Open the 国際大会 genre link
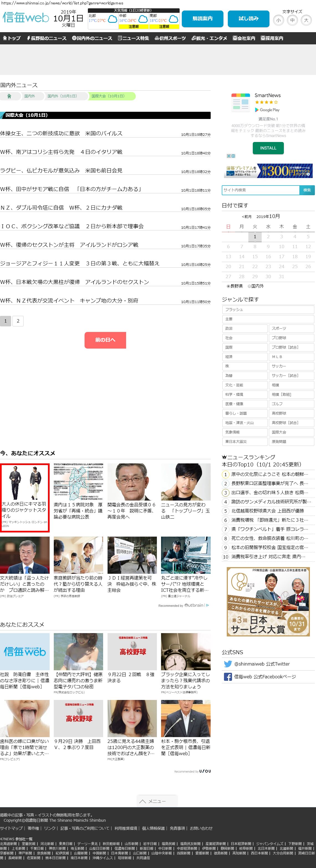Image resolution: width=316 pixels, height=868 pixels. (x=291, y=432)
